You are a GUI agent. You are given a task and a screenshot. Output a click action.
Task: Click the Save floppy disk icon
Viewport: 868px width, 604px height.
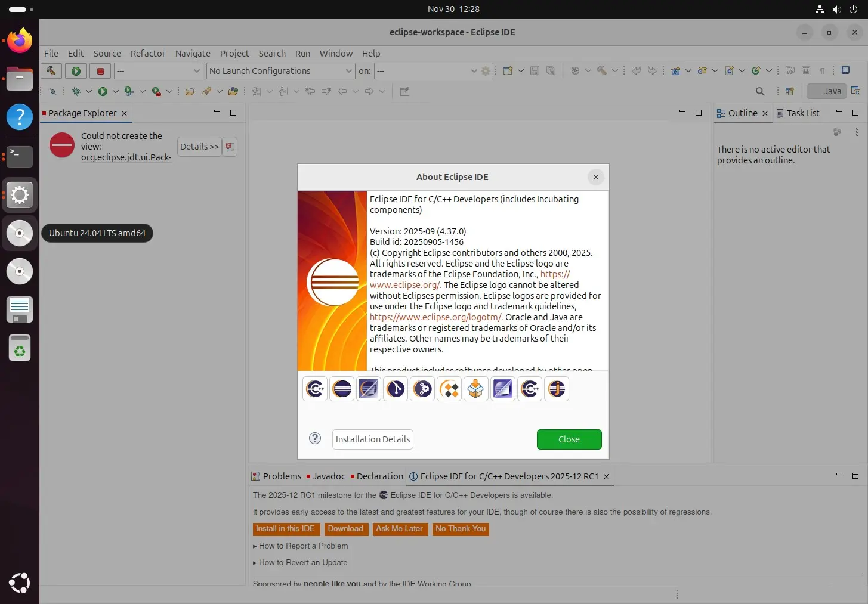(x=535, y=70)
